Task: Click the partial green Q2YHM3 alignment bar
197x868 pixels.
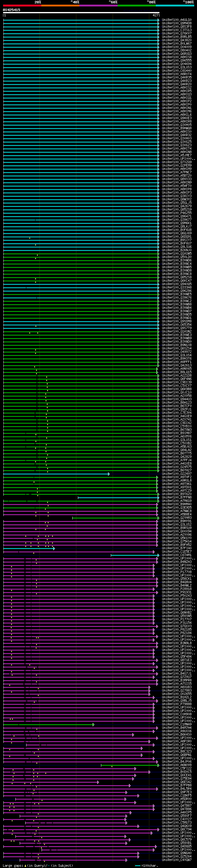Action: pos(116,518)
